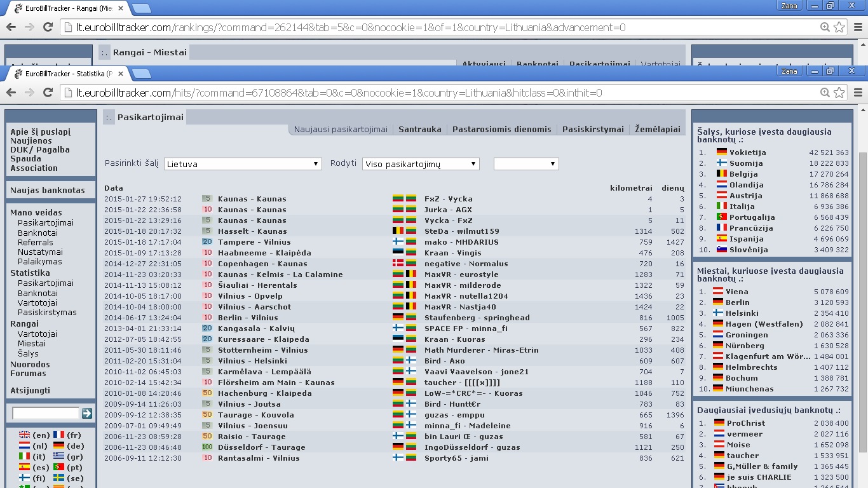This screenshot has height=488, width=868.
Task: Go back in the Rangai window
Action: pos(11,27)
